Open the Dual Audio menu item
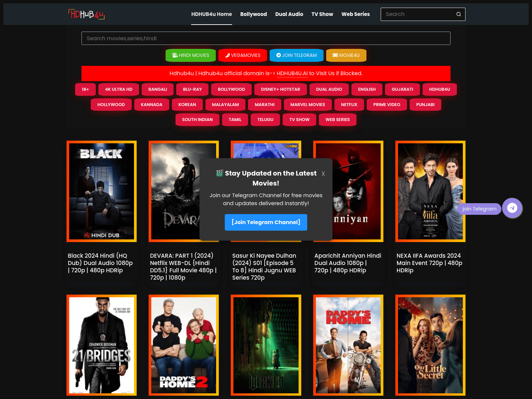 [289, 14]
